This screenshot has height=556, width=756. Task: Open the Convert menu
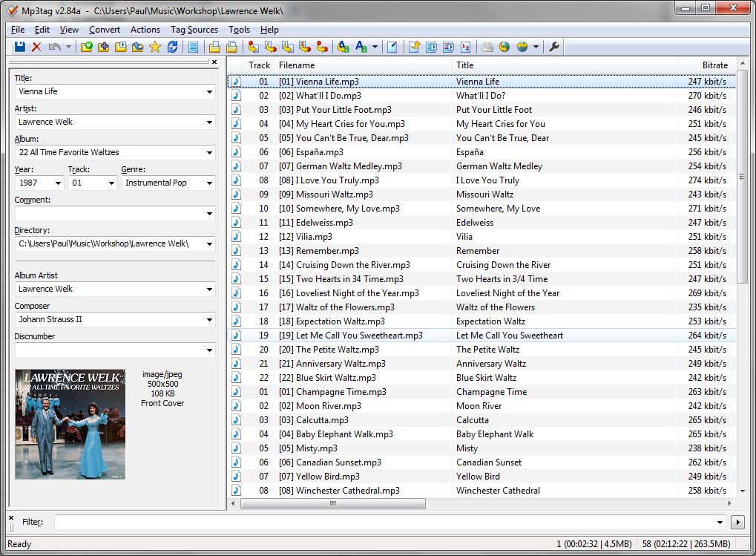(x=105, y=30)
